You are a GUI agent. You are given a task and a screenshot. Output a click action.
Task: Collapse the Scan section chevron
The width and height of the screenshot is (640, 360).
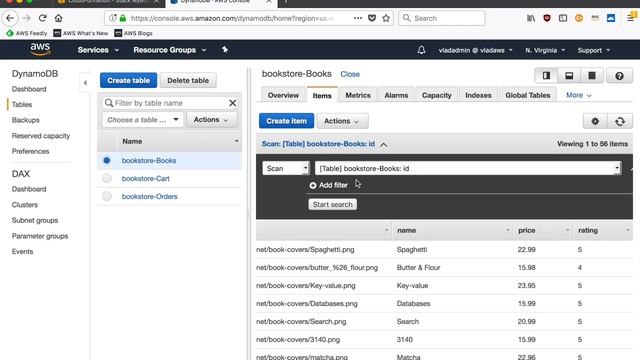384,144
